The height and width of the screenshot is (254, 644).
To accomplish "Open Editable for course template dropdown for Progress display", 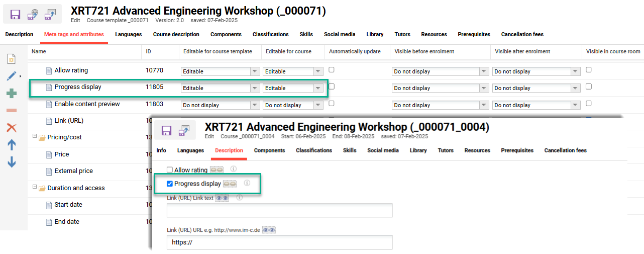I will tap(220, 88).
